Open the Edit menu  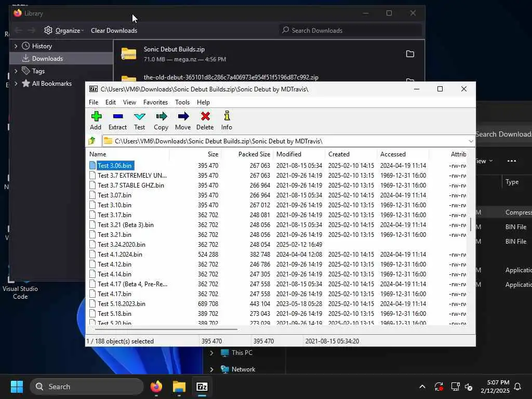[110, 102]
